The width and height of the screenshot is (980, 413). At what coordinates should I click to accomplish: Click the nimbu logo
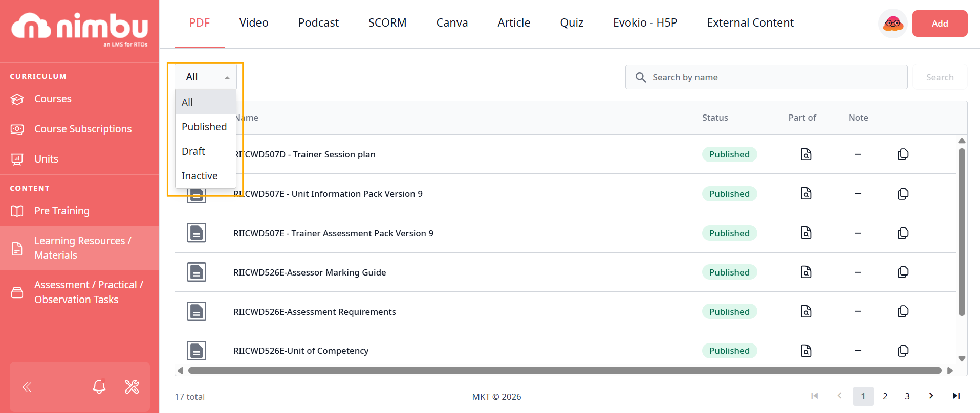point(80,29)
